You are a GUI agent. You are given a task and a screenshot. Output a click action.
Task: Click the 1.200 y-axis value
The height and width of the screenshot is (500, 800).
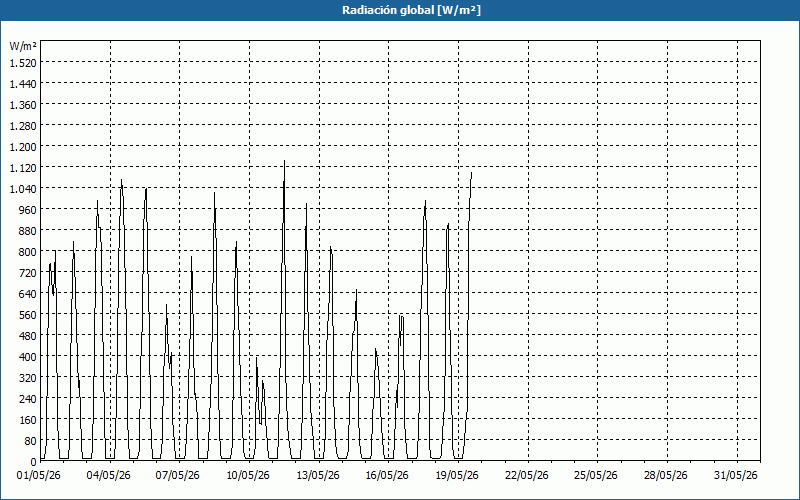point(23,147)
